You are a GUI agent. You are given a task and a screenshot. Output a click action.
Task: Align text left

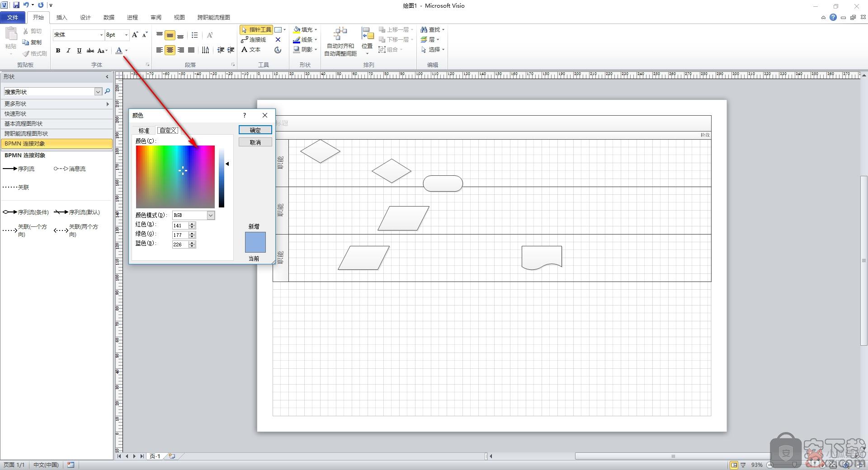click(159, 50)
